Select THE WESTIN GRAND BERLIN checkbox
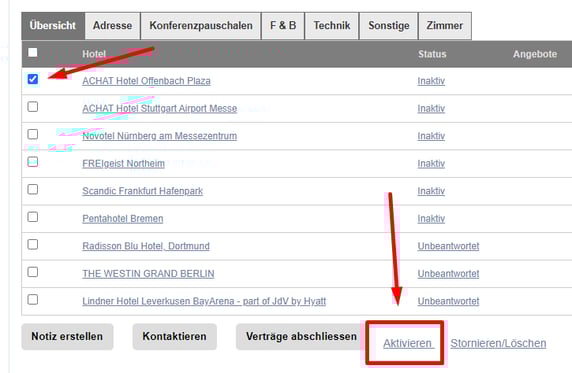572x373 pixels. click(x=33, y=272)
